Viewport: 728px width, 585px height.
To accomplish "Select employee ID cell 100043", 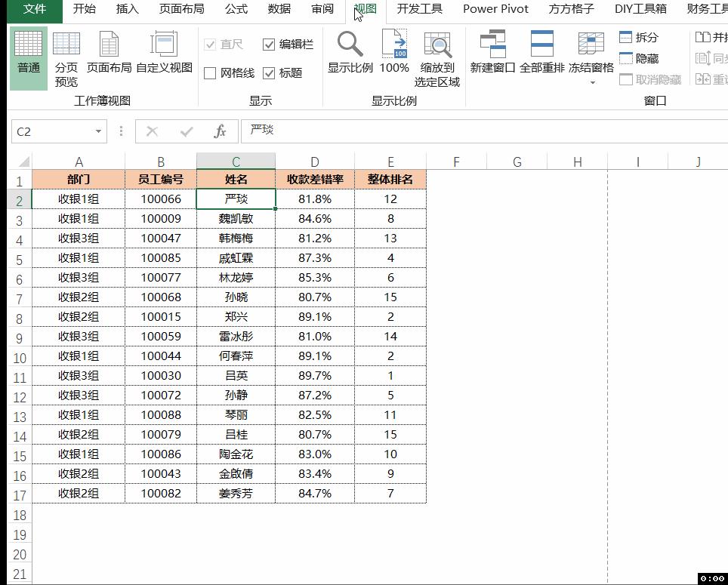I will [x=161, y=473].
